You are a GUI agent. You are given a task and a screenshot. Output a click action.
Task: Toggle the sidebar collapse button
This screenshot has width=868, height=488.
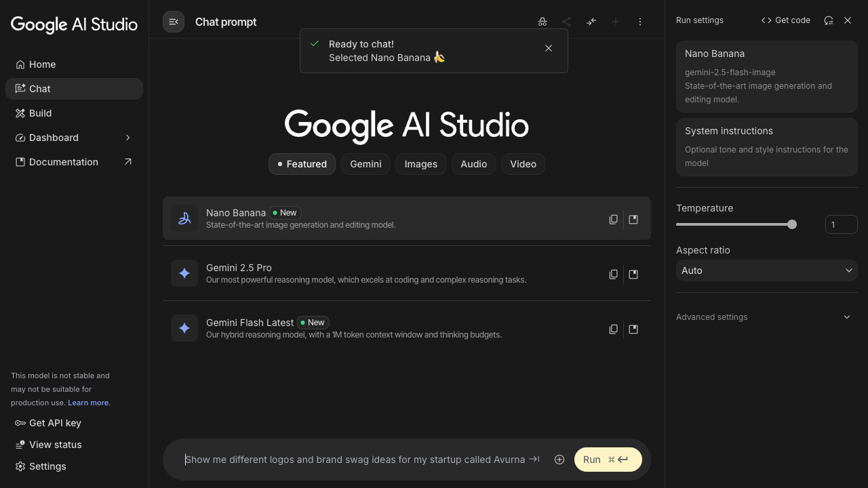174,22
